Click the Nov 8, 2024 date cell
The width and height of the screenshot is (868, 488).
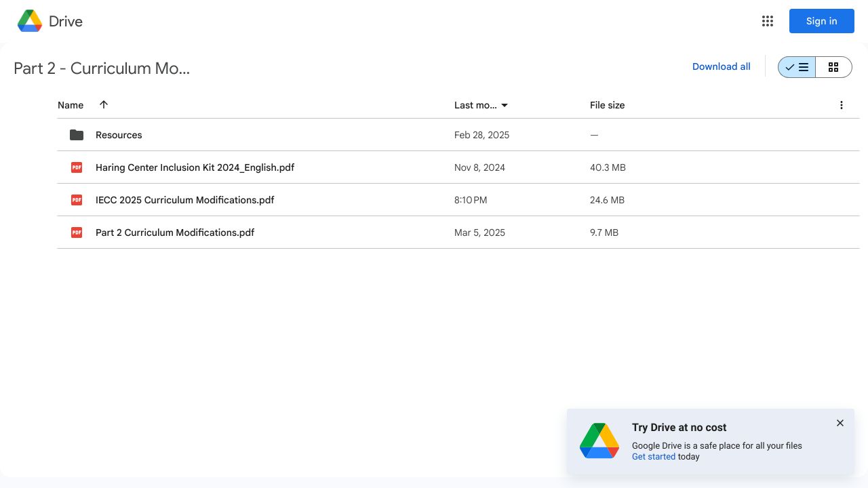click(479, 167)
